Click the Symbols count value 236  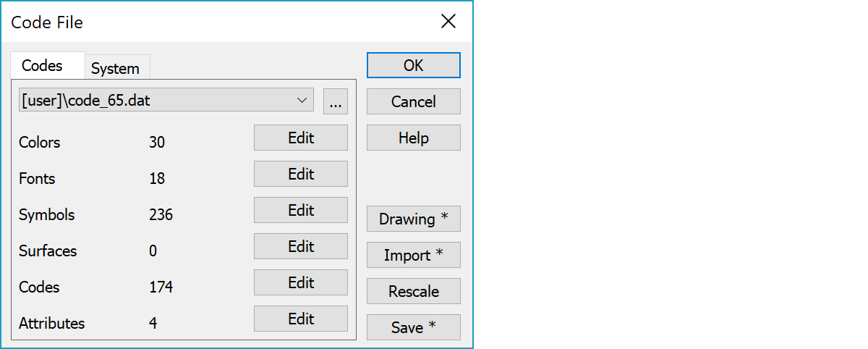161,215
